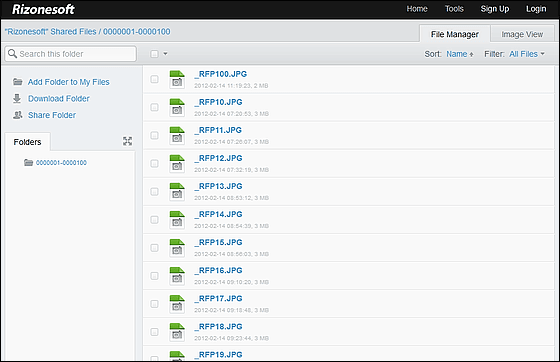Viewport: 560px width, 362px height.
Task: Click the image file icon for _RFP11.JPG
Action: tap(177, 135)
